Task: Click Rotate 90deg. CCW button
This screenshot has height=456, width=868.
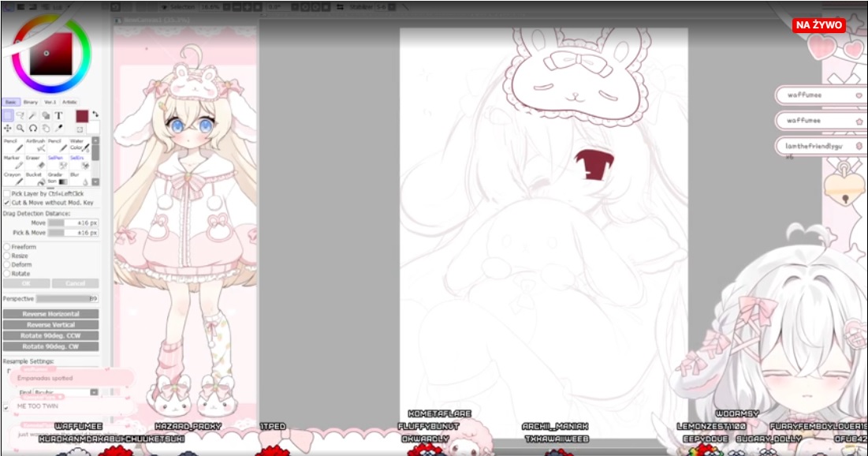Action: pos(51,336)
